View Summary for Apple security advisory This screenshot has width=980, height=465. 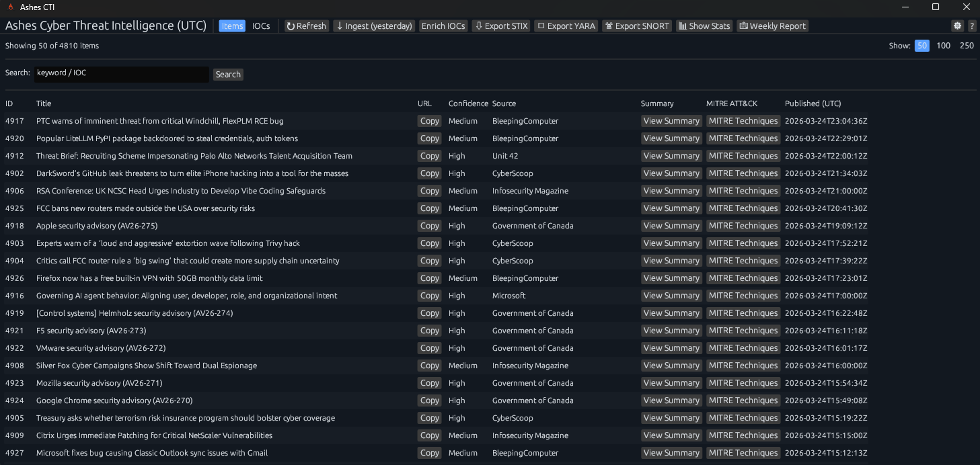671,226
